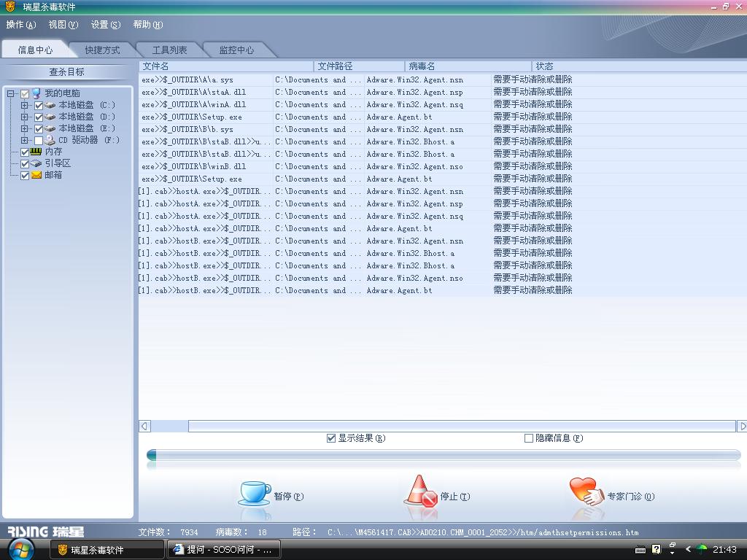
Task: Select the row with winA.dll file
Action: tap(443, 105)
